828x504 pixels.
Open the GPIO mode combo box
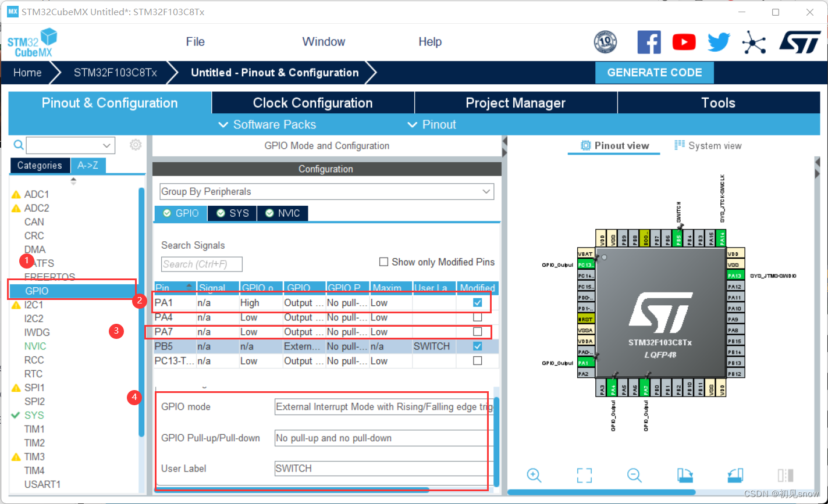click(383, 407)
